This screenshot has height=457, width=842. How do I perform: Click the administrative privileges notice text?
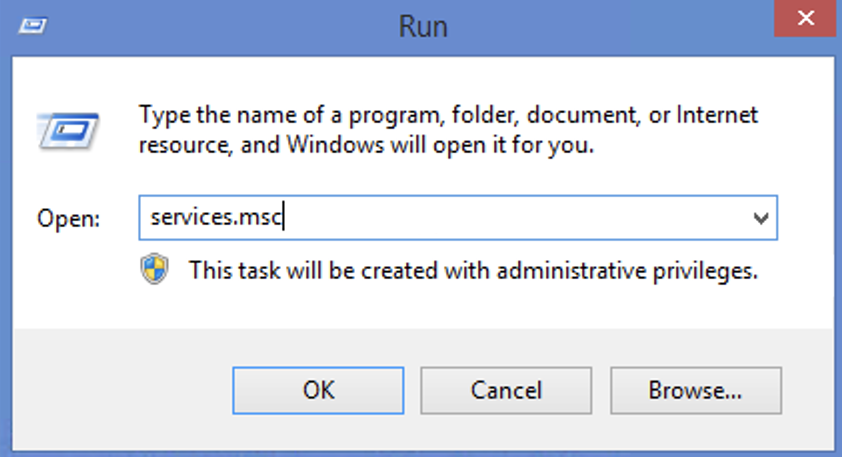point(473,271)
